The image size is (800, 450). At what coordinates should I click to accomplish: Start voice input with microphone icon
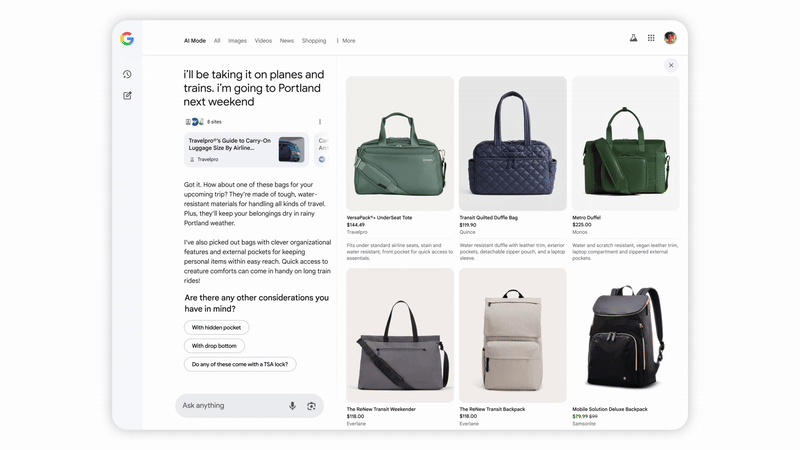[293, 405]
